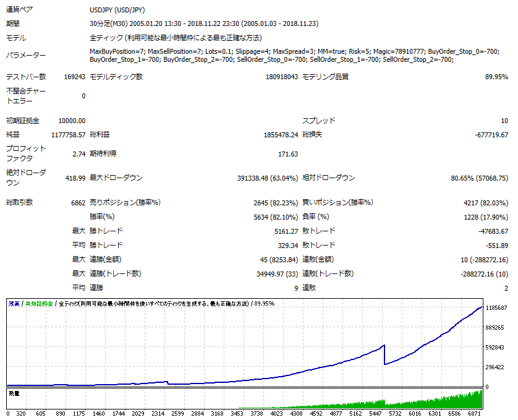Click the green 有効証拠金 equity legend
This screenshot has width=518, height=420.
point(39,304)
